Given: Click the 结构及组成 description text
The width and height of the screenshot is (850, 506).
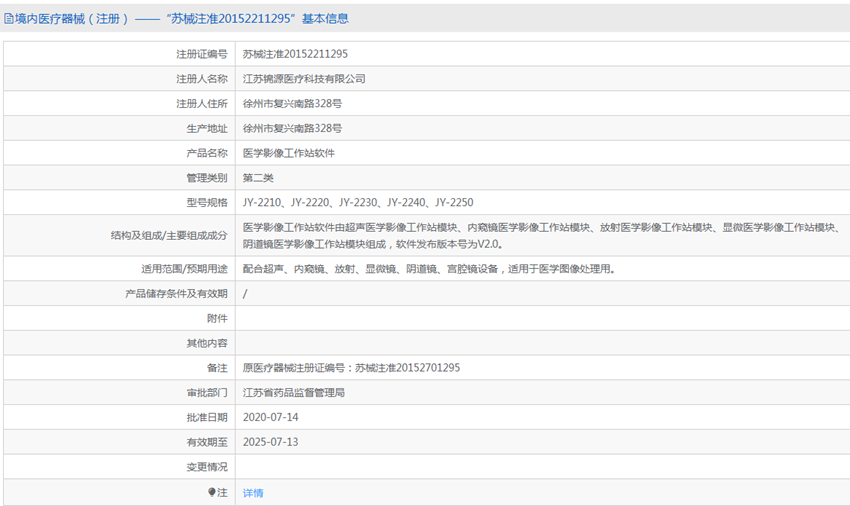Looking at the screenshot, I should pos(540,236).
